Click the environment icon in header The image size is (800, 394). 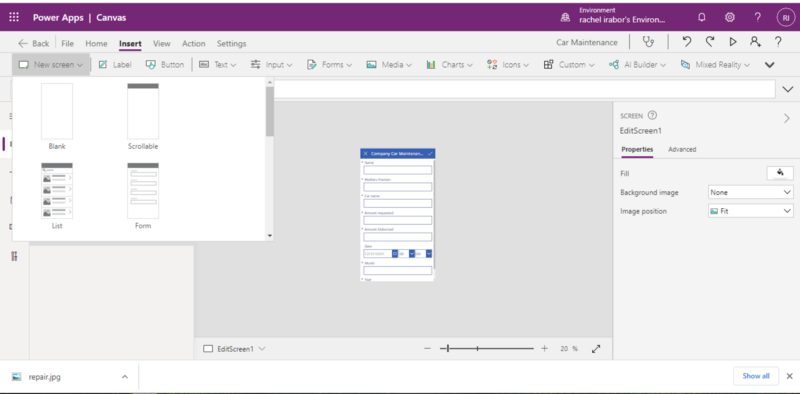click(565, 17)
